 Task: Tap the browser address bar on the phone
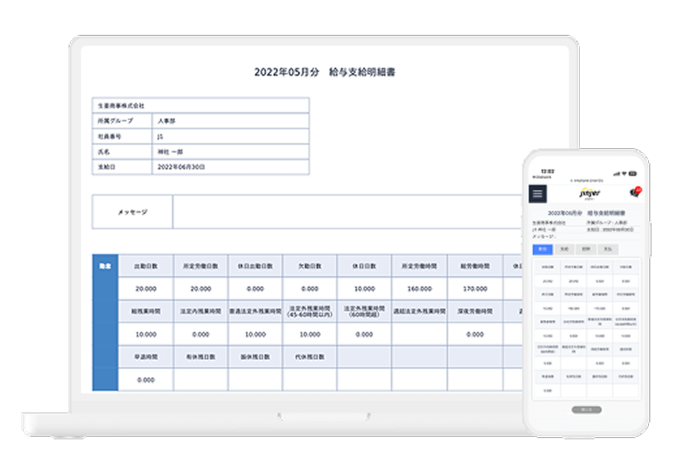pyautogui.click(x=587, y=180)
